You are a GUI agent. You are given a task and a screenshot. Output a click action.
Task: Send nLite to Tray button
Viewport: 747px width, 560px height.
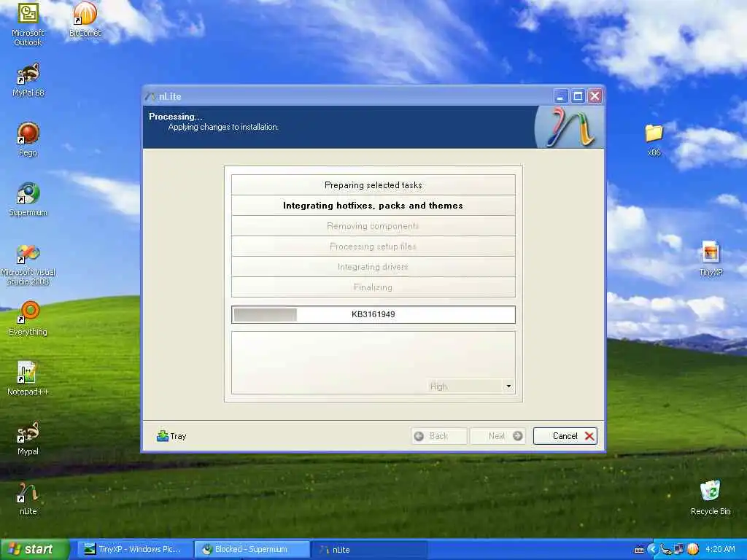(x=171, y=436)
